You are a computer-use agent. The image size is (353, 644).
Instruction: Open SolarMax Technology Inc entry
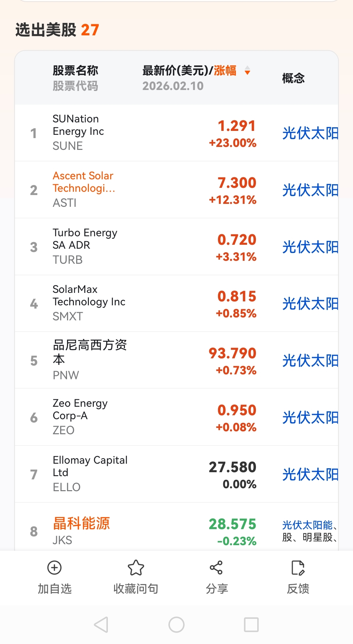(89, 303)
